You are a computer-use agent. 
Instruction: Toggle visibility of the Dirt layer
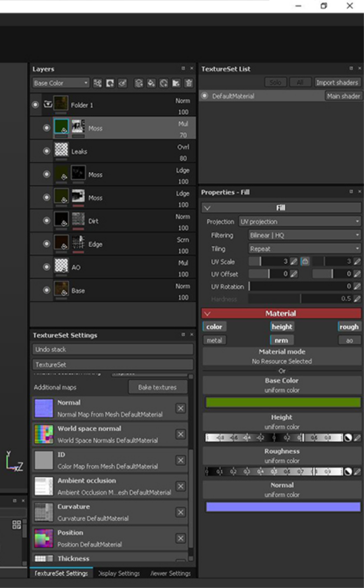tap(46, 221)
